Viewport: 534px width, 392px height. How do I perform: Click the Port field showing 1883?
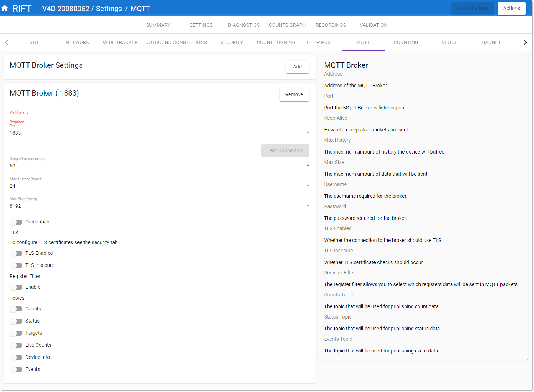pos(159,133)
